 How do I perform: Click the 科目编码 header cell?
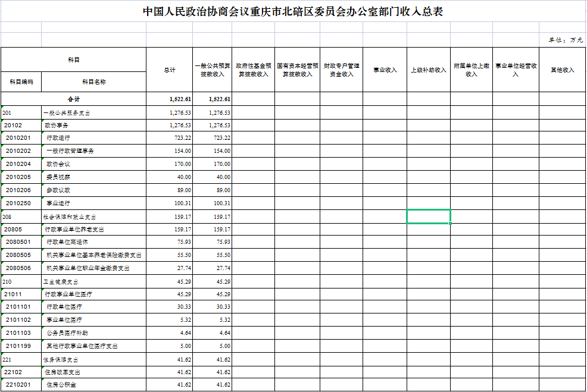pos(21,81)
